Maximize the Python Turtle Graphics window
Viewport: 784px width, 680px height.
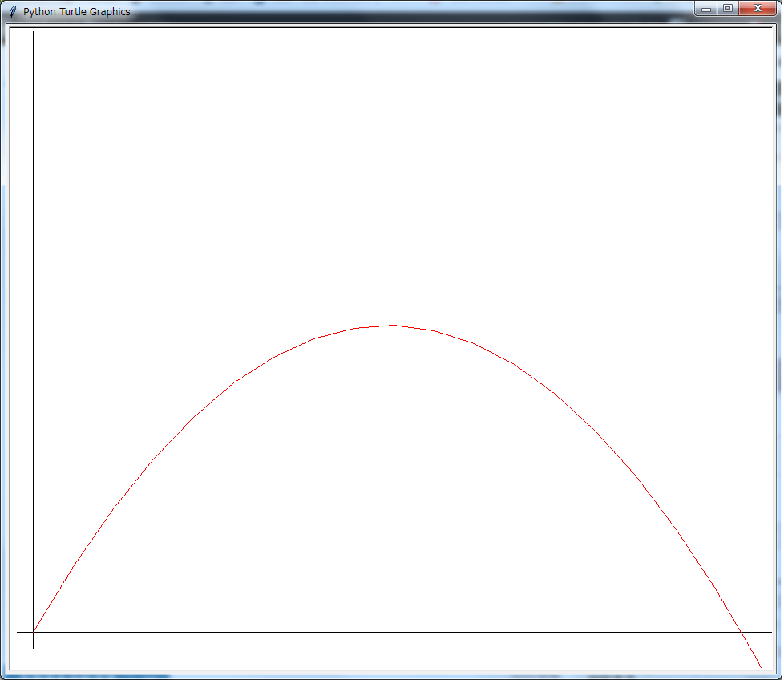coord(728,9)
